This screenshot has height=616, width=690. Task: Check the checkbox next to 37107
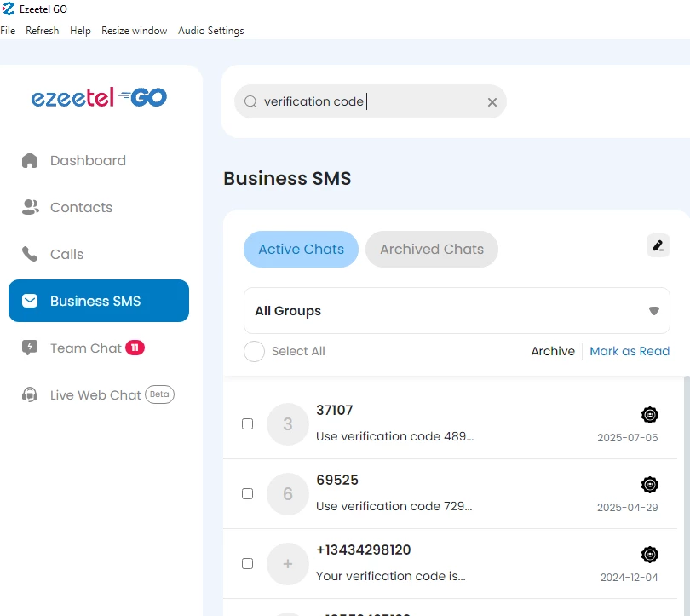(x=247, y=423)
